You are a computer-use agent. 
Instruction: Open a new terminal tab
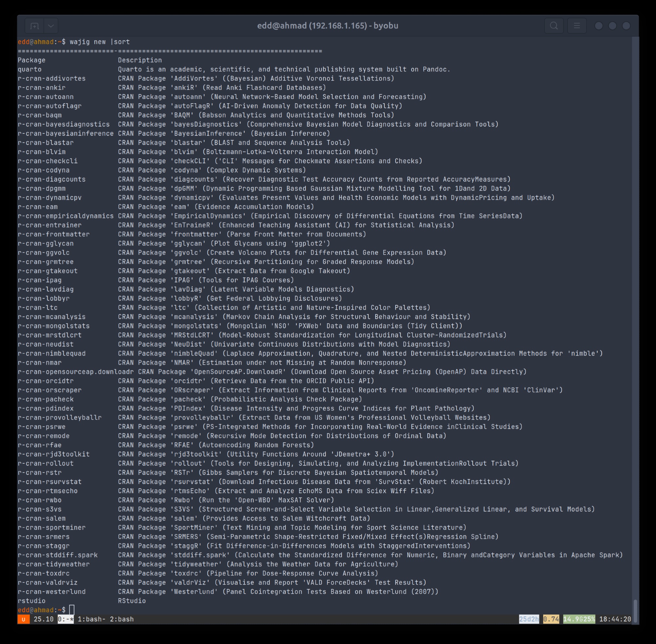[x=34, y=26]
